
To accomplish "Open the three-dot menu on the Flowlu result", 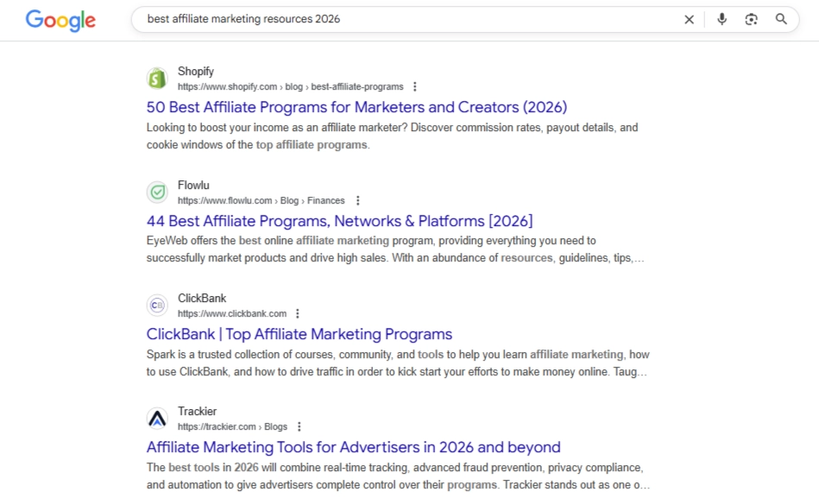I will point(358,200).
